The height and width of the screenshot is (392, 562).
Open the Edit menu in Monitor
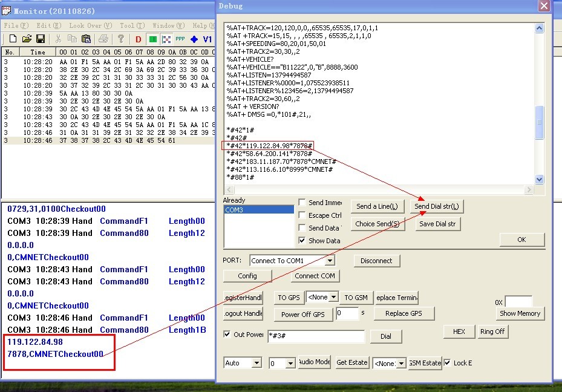49,25
